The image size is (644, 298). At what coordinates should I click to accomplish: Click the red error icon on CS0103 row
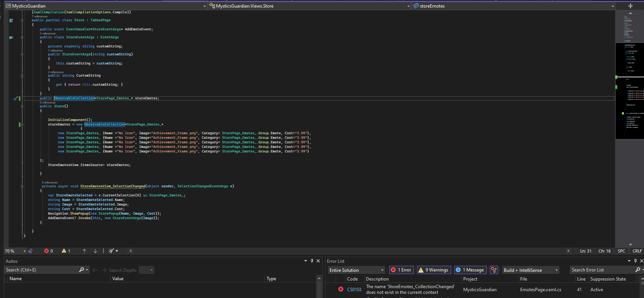341,289
